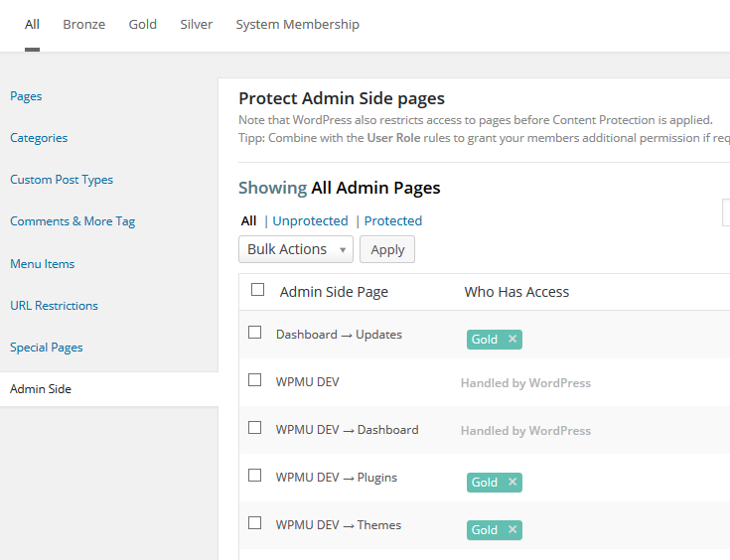Switch to the Gold membership tab

coord(142,25)
